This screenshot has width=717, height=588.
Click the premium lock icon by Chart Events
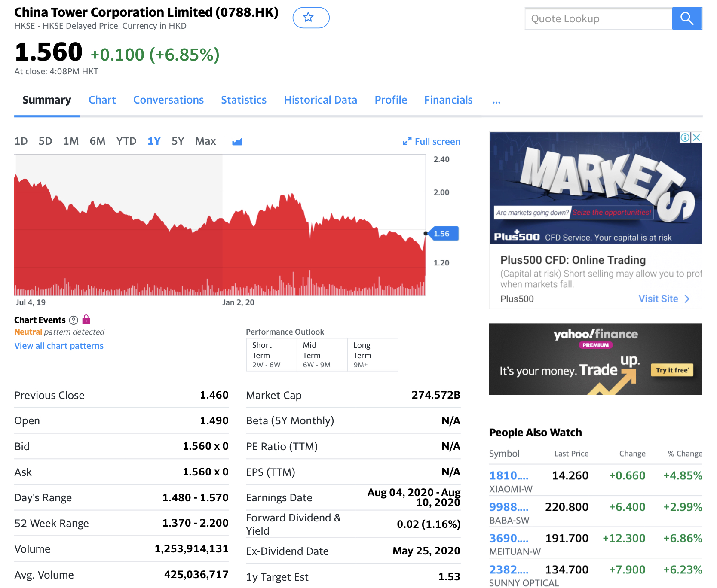coord(86,320)
